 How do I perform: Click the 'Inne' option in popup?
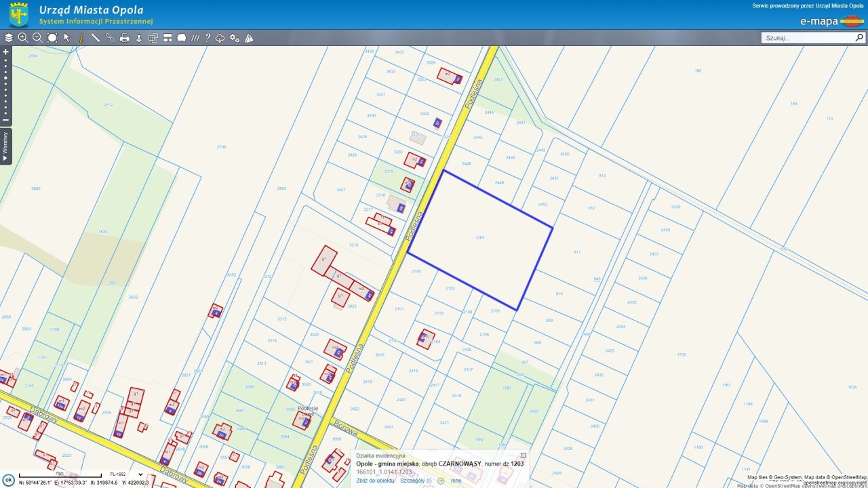tap(456, 481)
